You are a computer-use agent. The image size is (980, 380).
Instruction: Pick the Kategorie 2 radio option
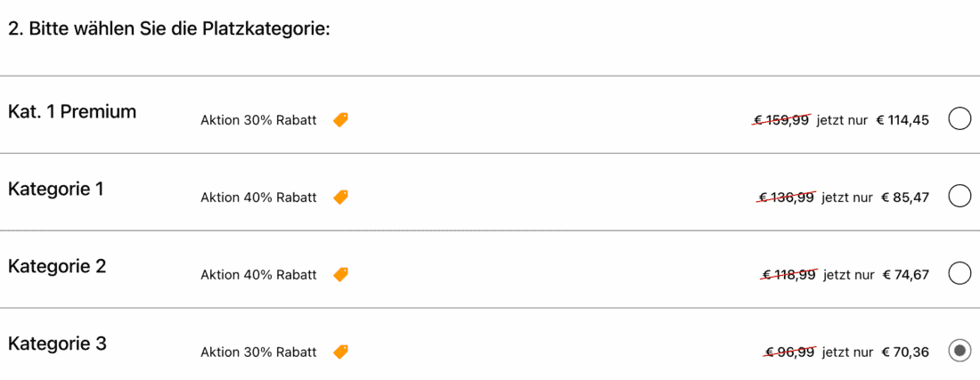click(x=960, y=274)
